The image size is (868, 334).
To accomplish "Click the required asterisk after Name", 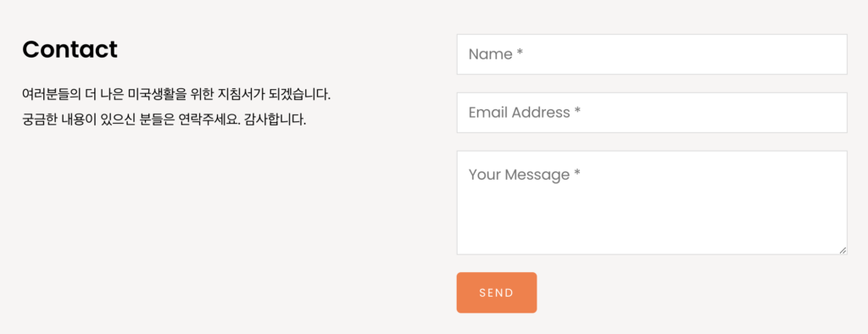I will (x=520, y=53).
